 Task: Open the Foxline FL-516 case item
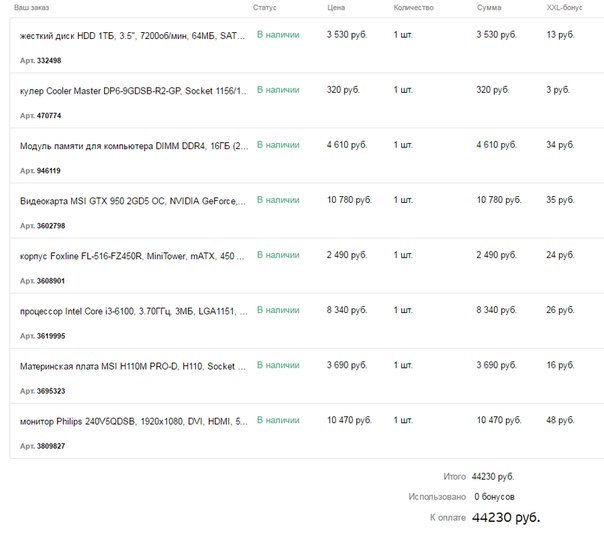pyautogui.click(x=132, y=256)
